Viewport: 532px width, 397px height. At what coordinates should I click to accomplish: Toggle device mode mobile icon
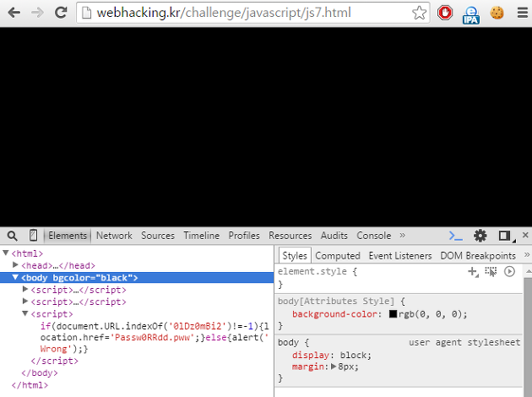point(33,236)
